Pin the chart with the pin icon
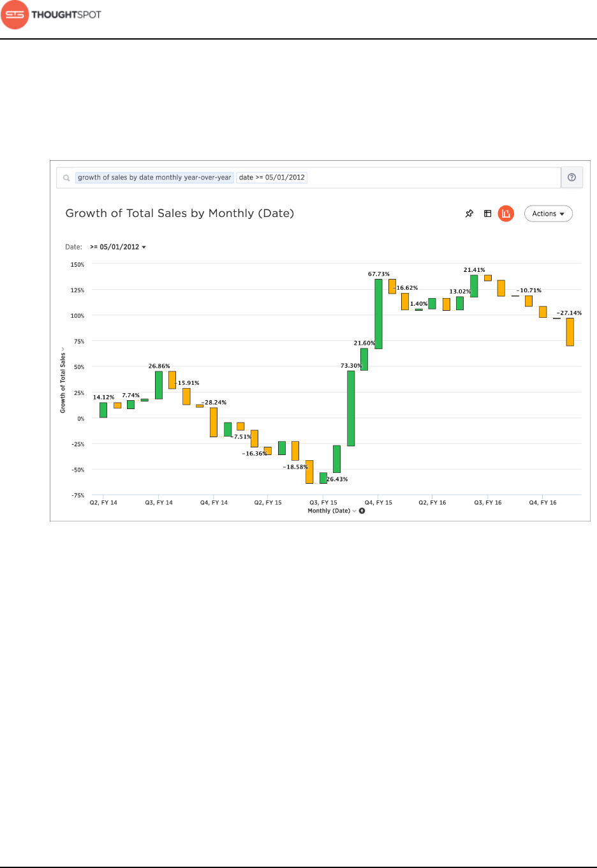The image size is (597, 868). tap(469, 214)
